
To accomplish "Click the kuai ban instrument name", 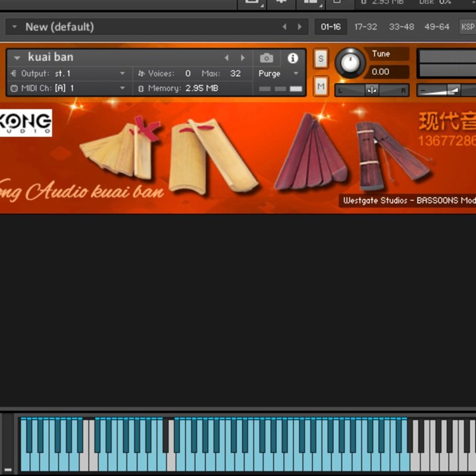I will (x=51, y=57).
